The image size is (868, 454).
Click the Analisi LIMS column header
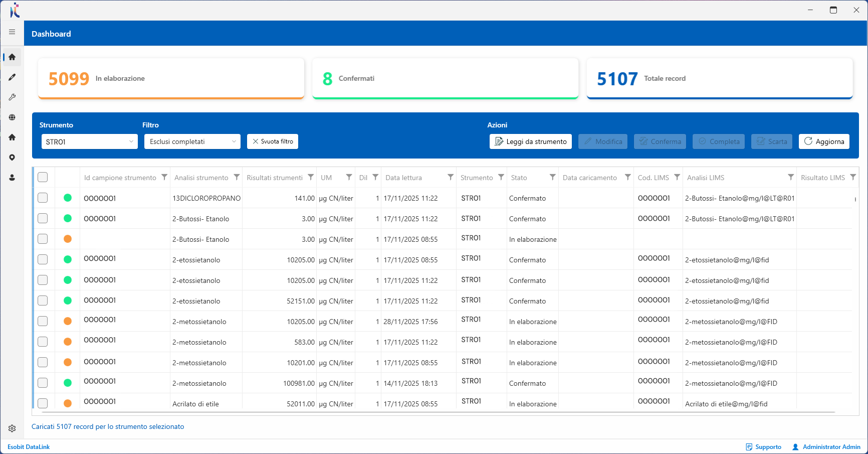[x=706, y=178]
